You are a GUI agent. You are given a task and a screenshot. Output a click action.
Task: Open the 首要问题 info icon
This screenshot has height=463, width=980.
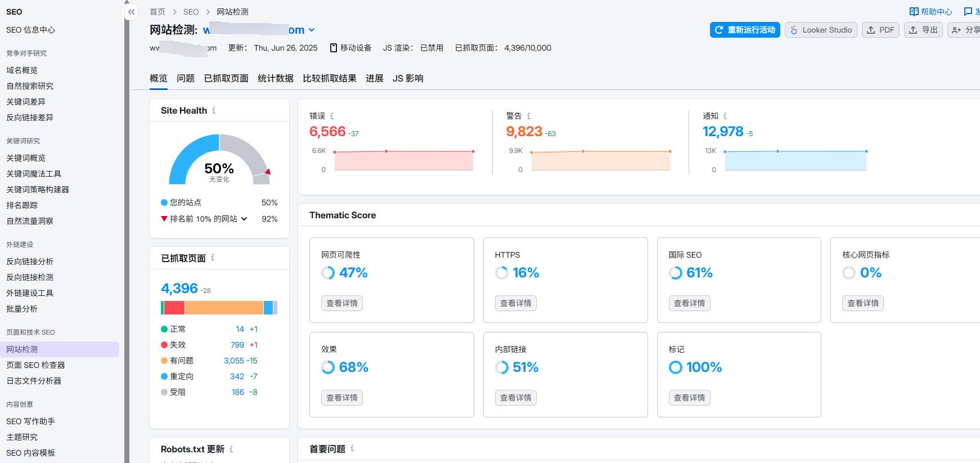(x=352, y=448)
